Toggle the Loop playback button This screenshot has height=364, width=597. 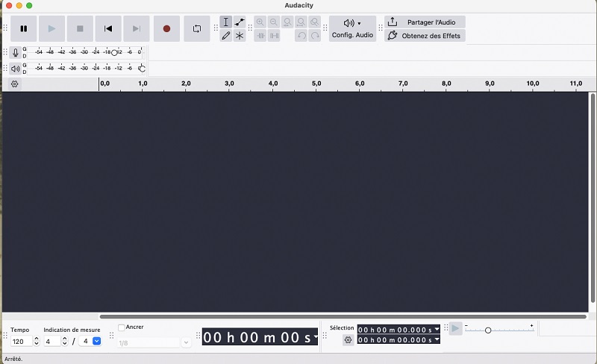coord(197,28)
